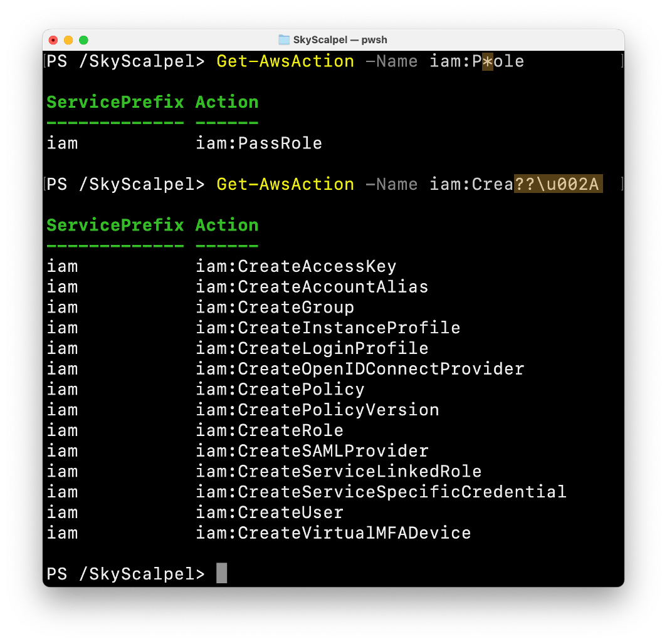
Task: Click the Action column header text
Action: [x=227, y=101]
